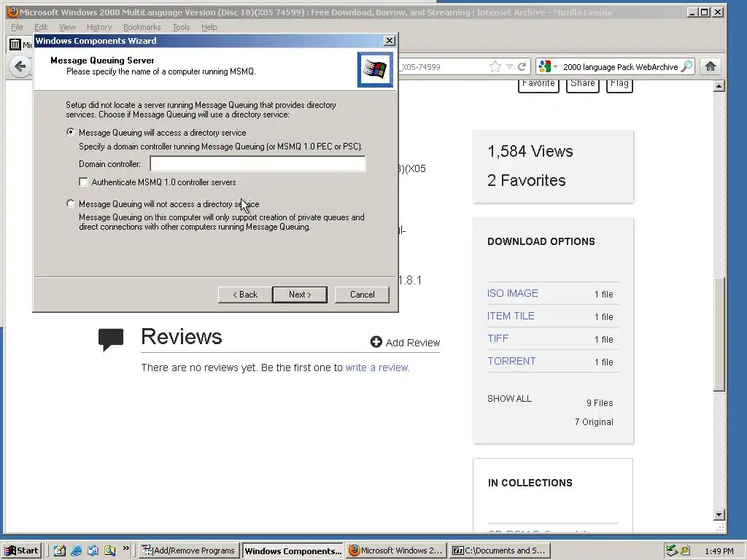Open the ISO IMAGE download link
The height and width of the screenshot is (560, 747).
pos(513,293)
